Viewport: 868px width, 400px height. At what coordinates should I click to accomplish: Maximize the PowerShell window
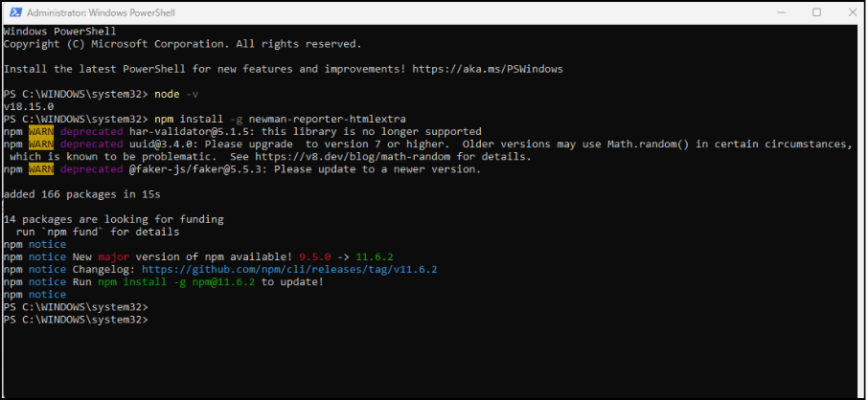[816, 12]
